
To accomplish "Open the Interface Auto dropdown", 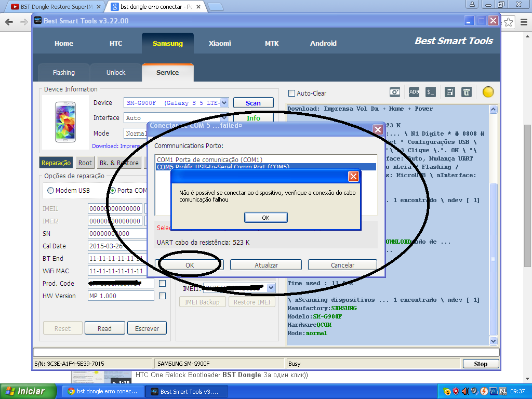I will pos(224,118).
